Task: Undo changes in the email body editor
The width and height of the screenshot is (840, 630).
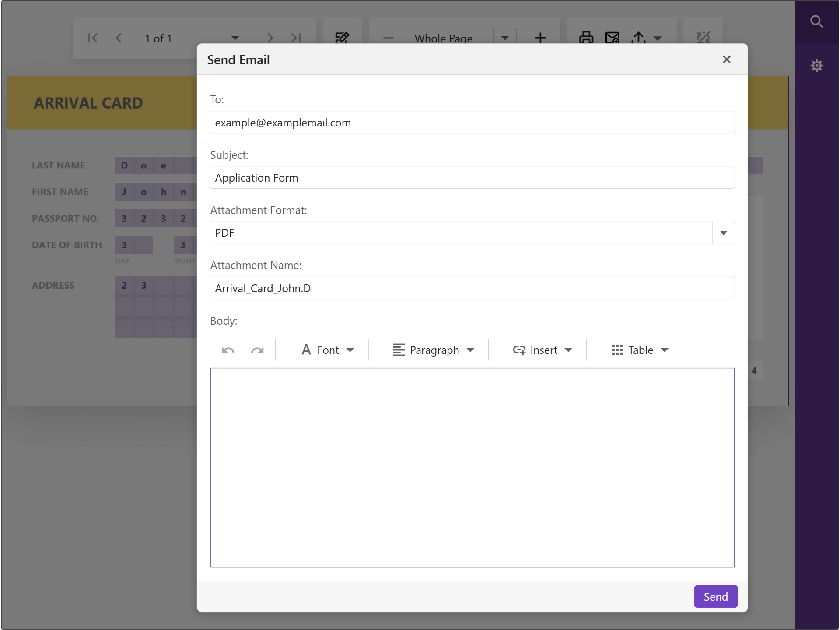Action: (227, 350)
